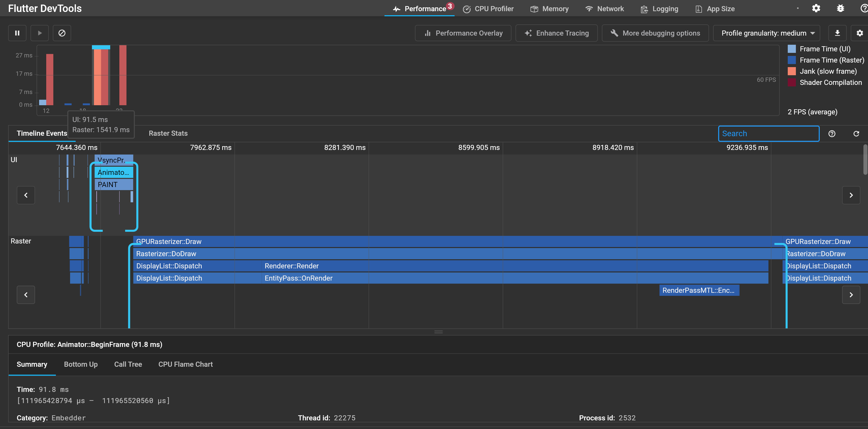
Task: Refresh the timeline events
Action: 856,134
